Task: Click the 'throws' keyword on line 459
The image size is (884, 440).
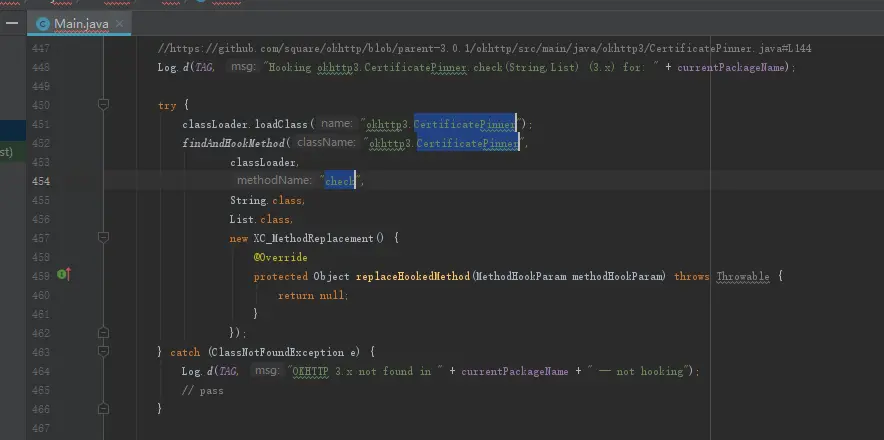Action: coord(691,276)
